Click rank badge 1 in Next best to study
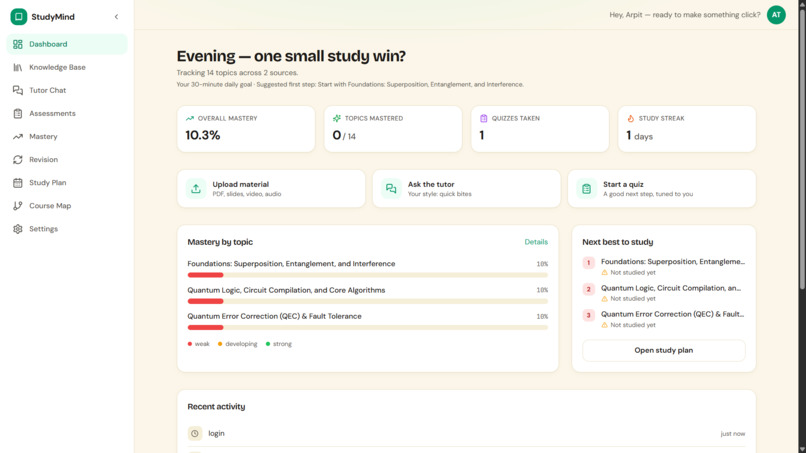 pyautogui.click(x=589, y=263)
